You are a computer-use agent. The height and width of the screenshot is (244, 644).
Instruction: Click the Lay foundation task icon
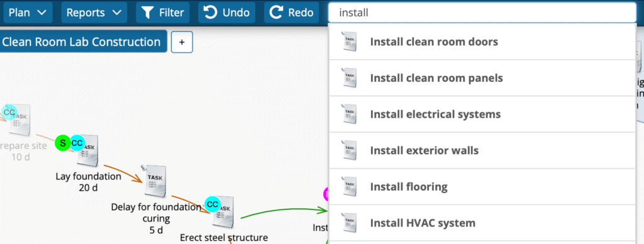[x=88, y=151]
